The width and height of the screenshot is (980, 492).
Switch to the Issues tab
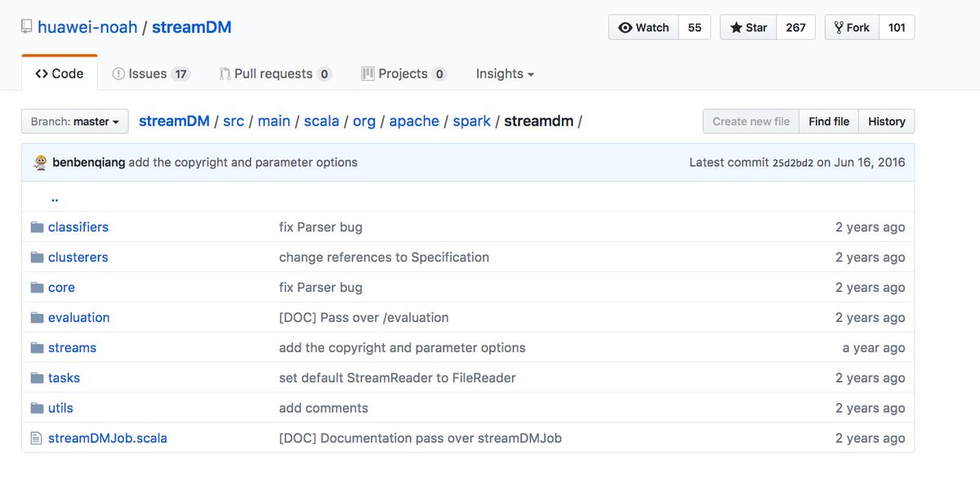pyautogui.click(x=151, y=74)
